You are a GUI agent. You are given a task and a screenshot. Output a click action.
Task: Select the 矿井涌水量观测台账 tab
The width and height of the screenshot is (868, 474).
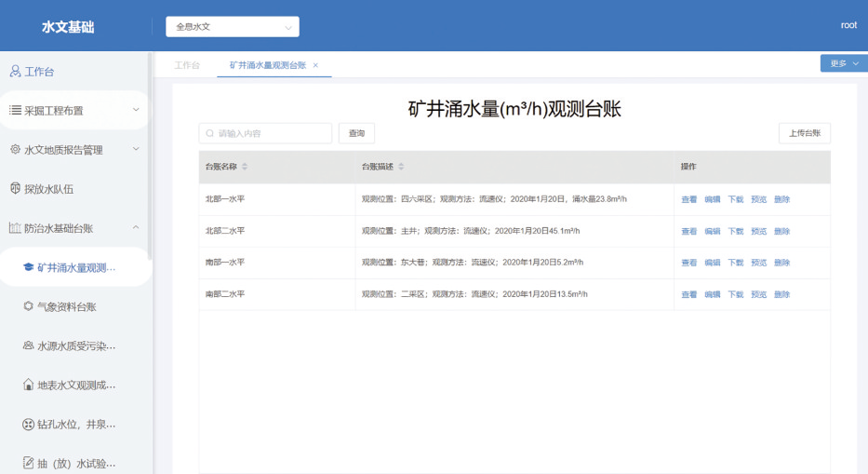coord(268,65)
